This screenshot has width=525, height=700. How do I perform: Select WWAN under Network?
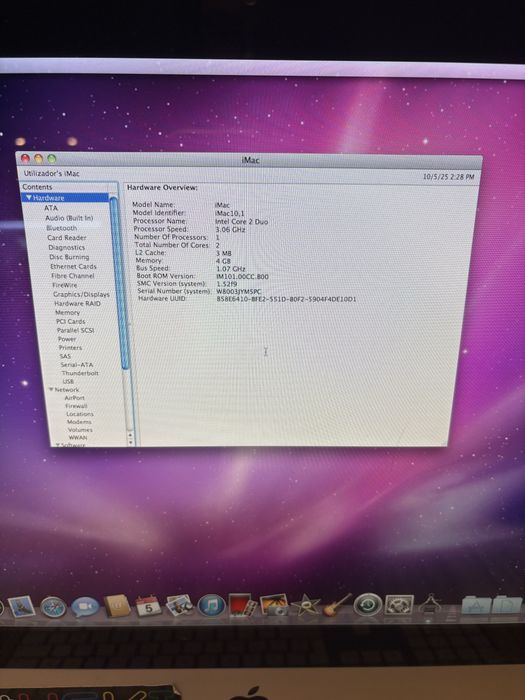[78, 438]
